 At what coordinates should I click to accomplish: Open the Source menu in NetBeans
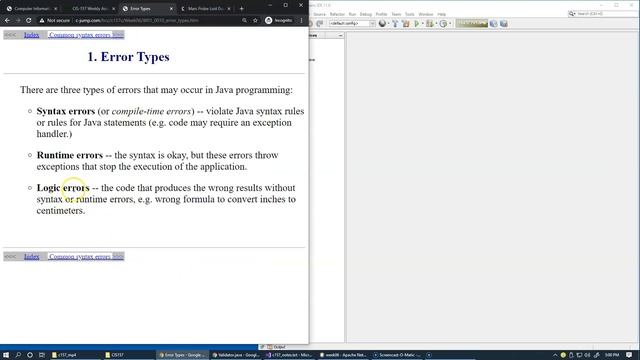pos(319,14)
